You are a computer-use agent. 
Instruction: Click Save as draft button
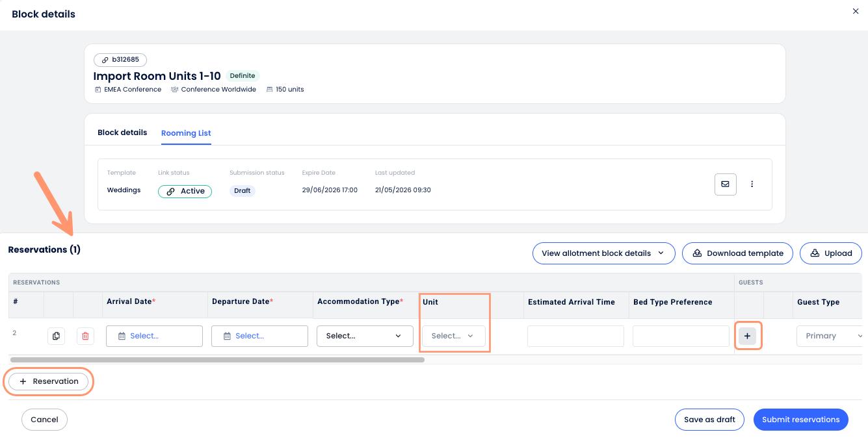click(x=709, y=420)
